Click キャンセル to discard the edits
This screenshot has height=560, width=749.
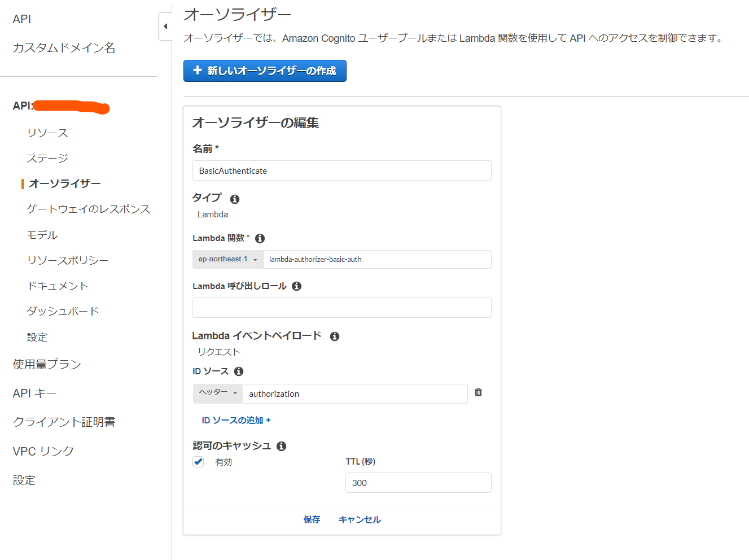360,520
